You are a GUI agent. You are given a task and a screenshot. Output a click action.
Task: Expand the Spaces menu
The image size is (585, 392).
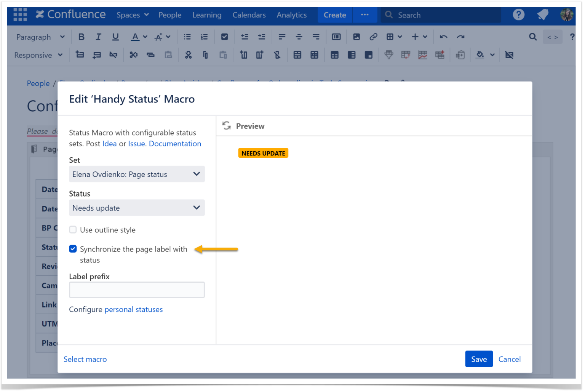132,15
